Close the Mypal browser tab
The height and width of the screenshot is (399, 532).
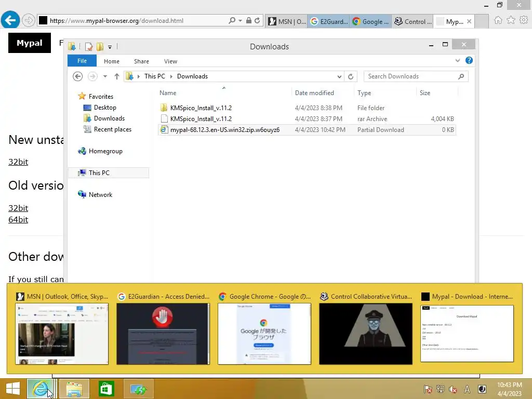pos(469,21)
